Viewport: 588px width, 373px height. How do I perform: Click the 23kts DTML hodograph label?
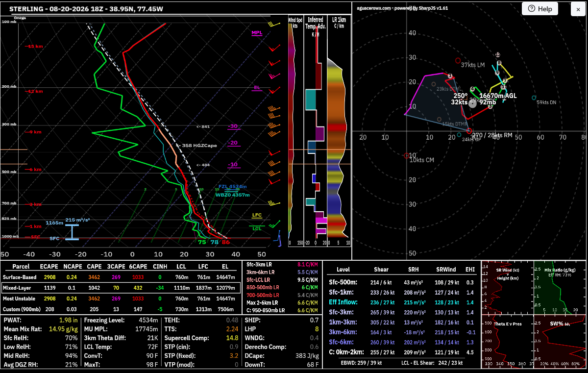[x=449, y=89]
